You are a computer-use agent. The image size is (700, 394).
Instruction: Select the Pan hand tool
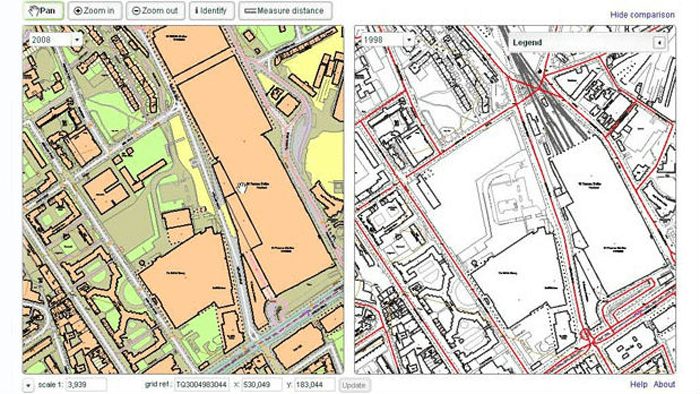point(44,11)
